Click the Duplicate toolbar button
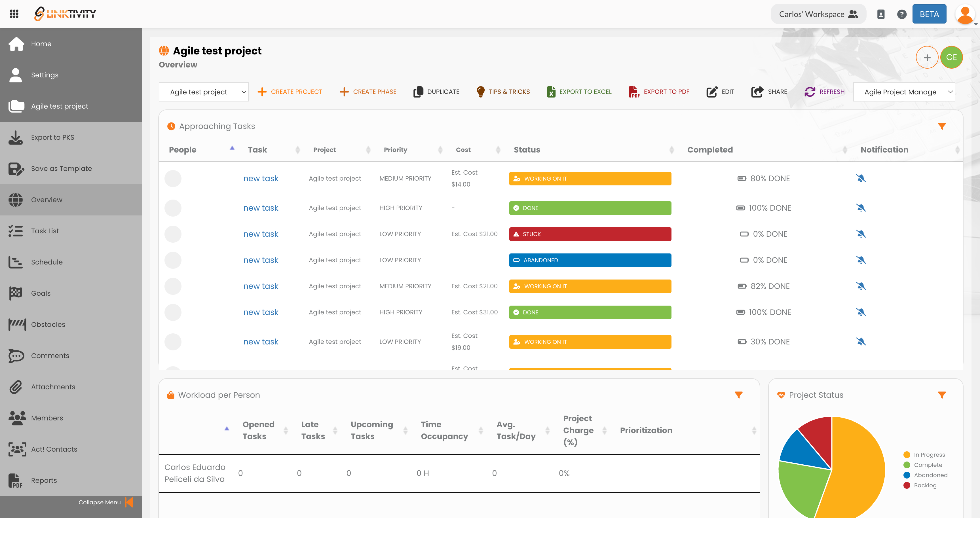Screen dimensions: 980x546 (x=436, y=92)
